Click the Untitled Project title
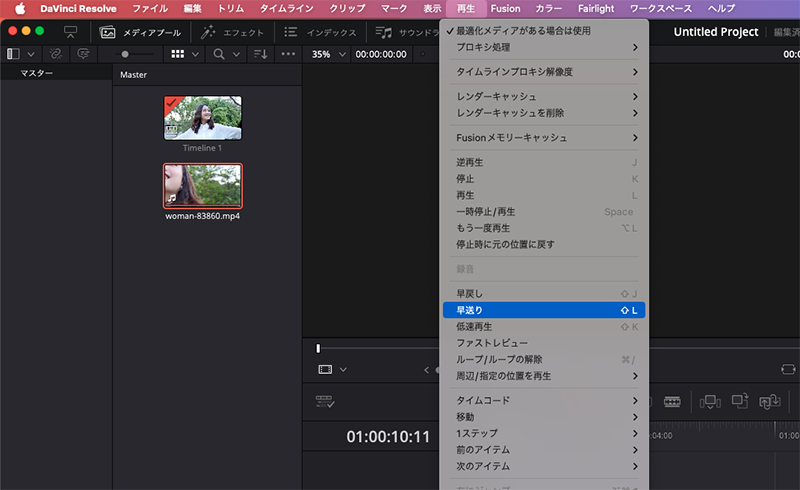Screen dimensions: 800x490 (x=716, y=32)
